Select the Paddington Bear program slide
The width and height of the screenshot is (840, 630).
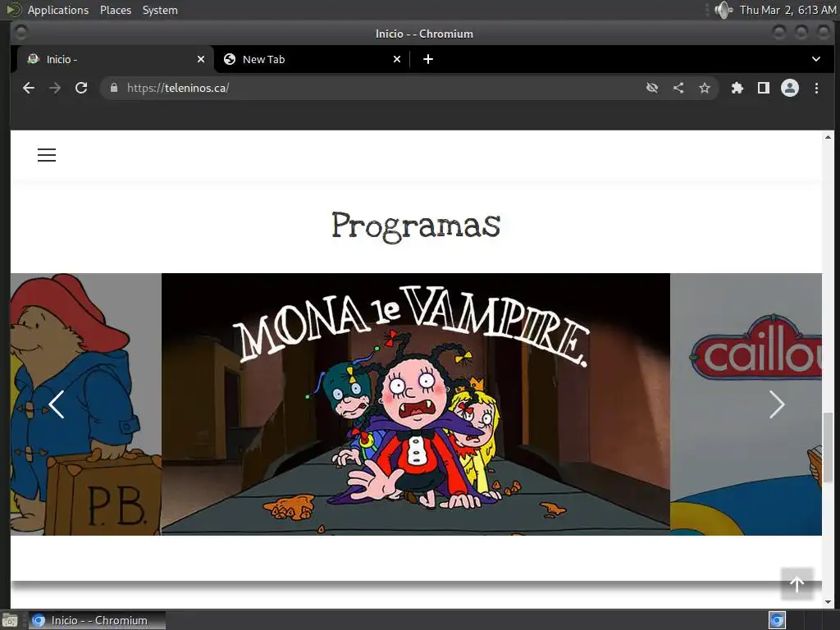(85, 404)
